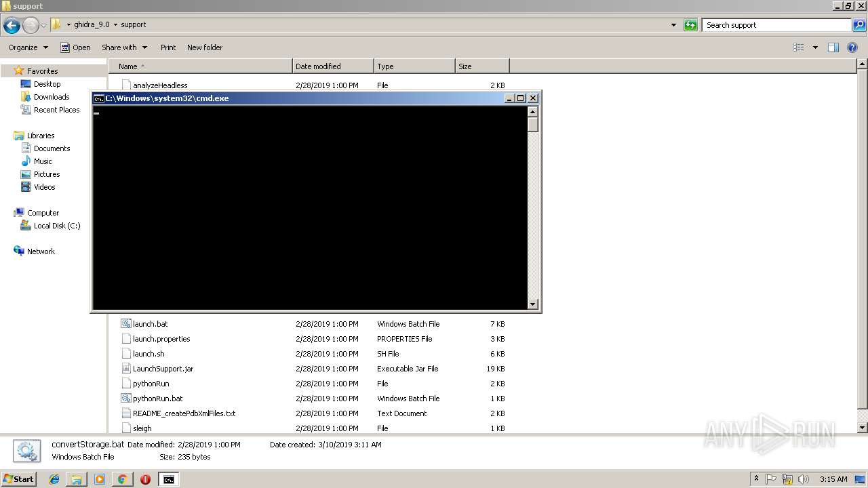Click the search magnifier icon
868x488 pixels.
860,25
